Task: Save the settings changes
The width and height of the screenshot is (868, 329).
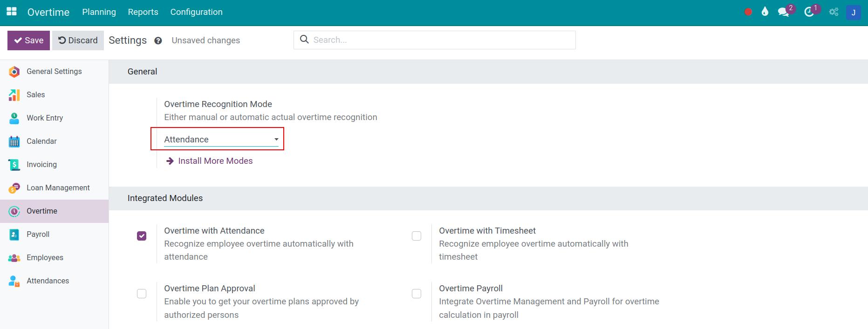Action: click(28, 40)
